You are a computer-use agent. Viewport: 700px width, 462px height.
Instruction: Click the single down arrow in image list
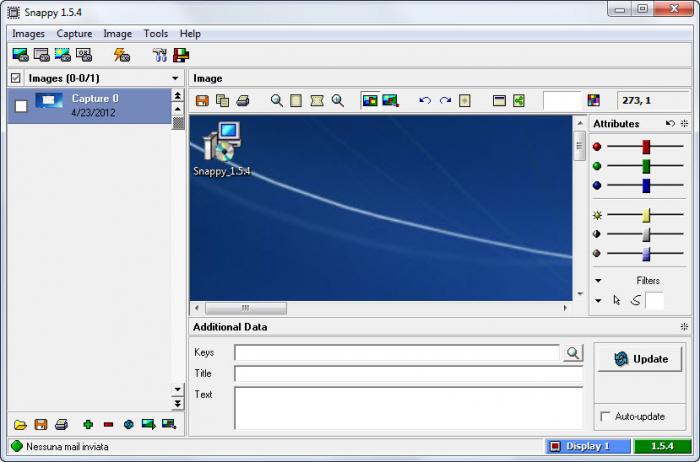[178, 389]
